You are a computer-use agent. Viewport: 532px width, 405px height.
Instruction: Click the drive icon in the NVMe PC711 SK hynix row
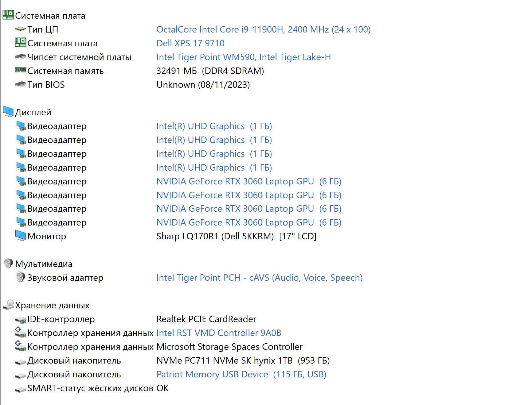pos(20,362)
